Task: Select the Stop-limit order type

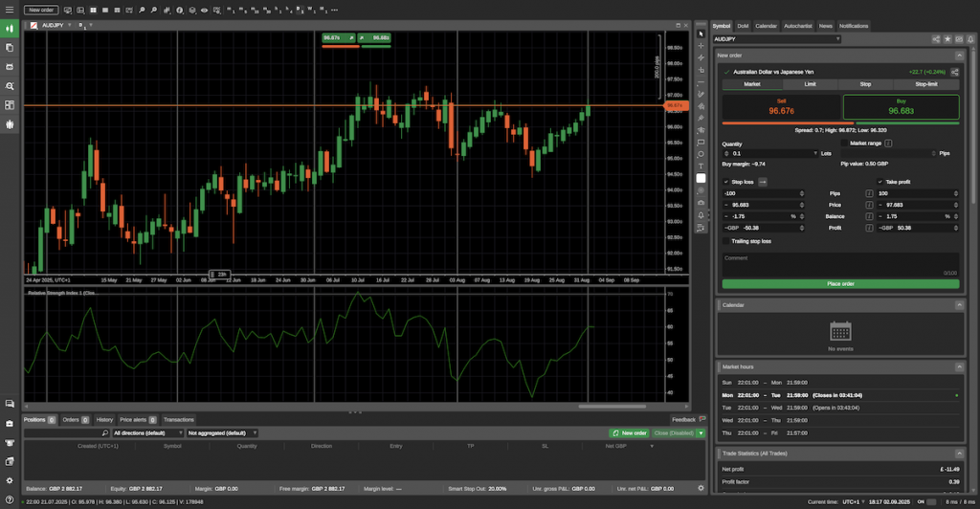Action: click(x=926, y=84)
